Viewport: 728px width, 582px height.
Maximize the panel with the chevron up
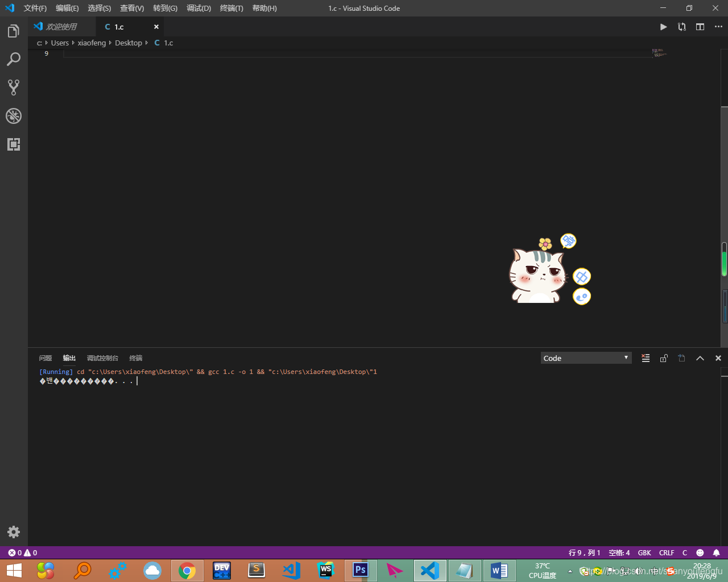700,358
